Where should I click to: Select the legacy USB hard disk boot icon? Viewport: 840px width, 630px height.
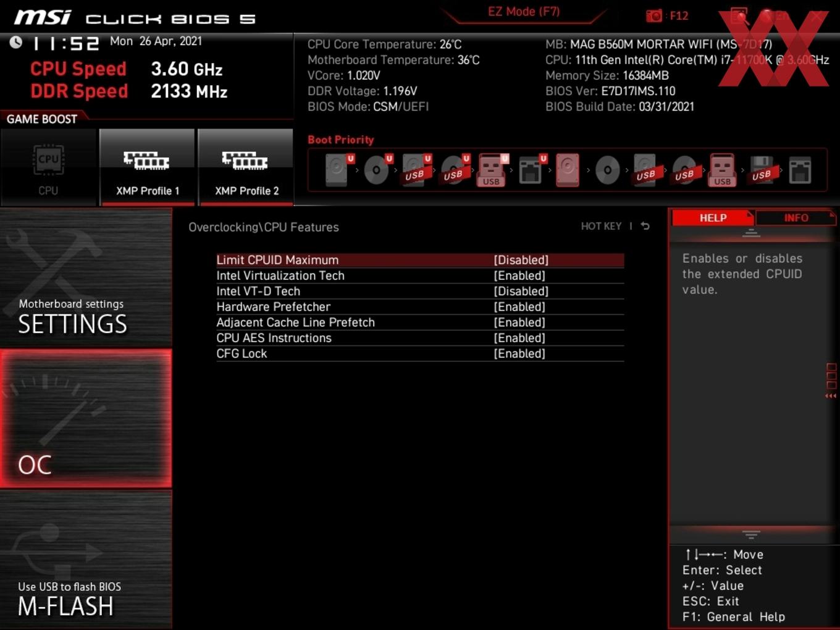[x=645, y=170]
